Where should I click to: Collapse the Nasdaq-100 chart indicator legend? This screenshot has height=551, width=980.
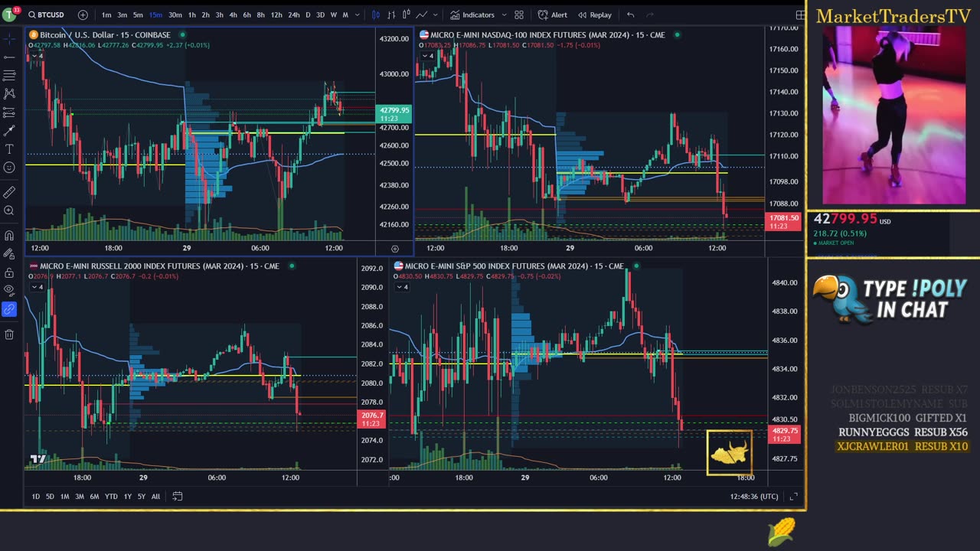point(426,55)
